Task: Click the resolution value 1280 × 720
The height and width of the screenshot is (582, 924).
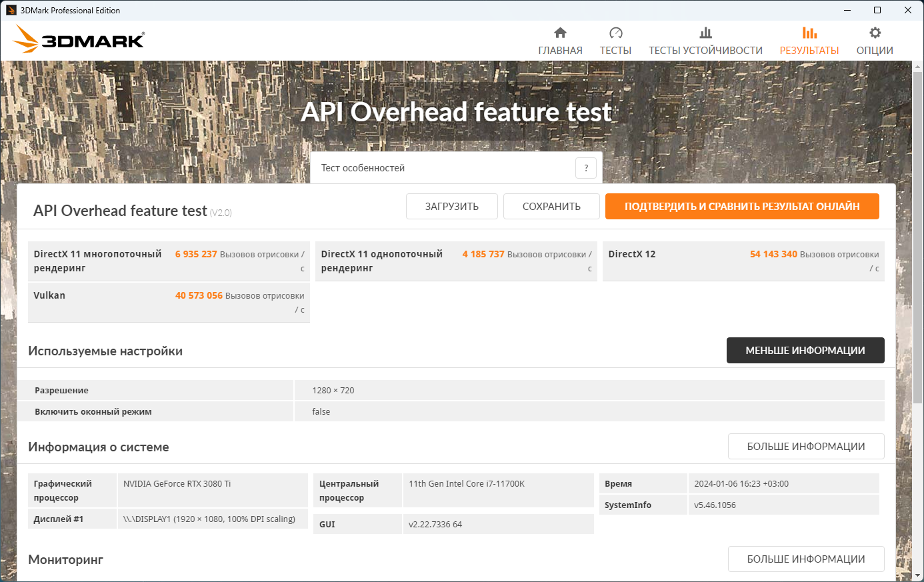Action: [x=333, y=391]
